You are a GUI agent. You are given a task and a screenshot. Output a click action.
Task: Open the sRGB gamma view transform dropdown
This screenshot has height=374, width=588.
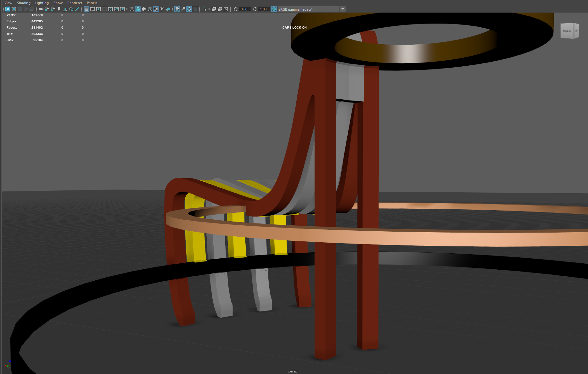pyautogui.click(x=342, y=9)
